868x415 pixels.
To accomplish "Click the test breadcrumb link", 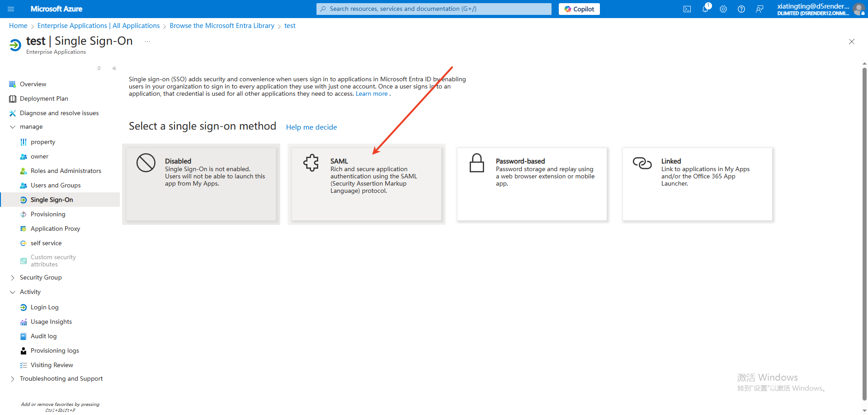I will click(290, 26).
